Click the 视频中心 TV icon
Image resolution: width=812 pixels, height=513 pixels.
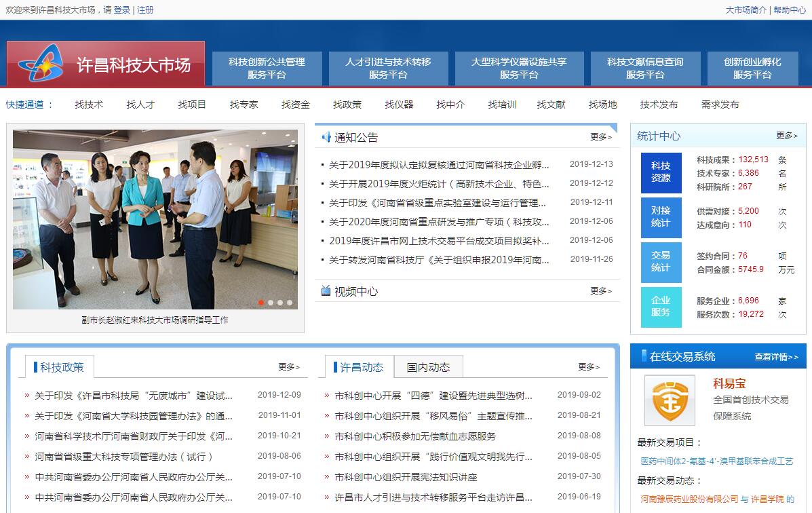(326, 291)
